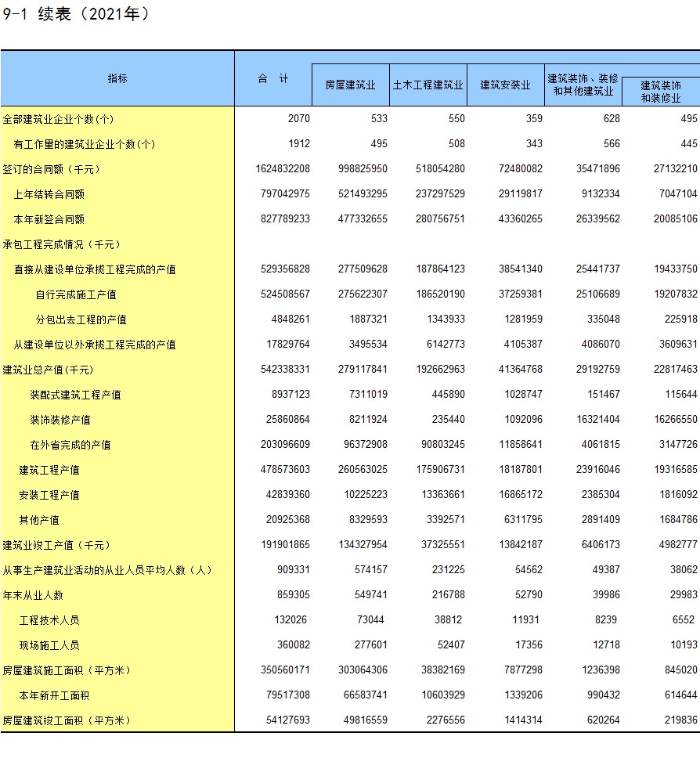The height and width of the screenshot is (758, 700).
Task: Click row label 承包工程完成情况（千元）
Action: 62,244
